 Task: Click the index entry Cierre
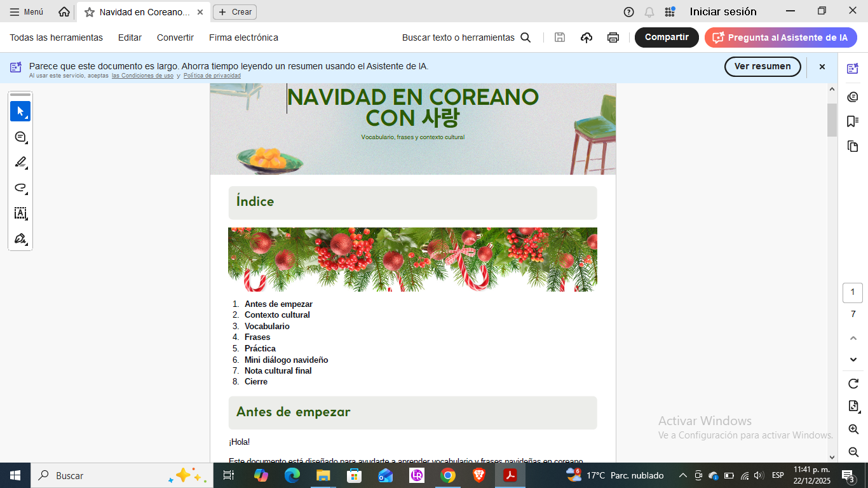click(256, 381)
